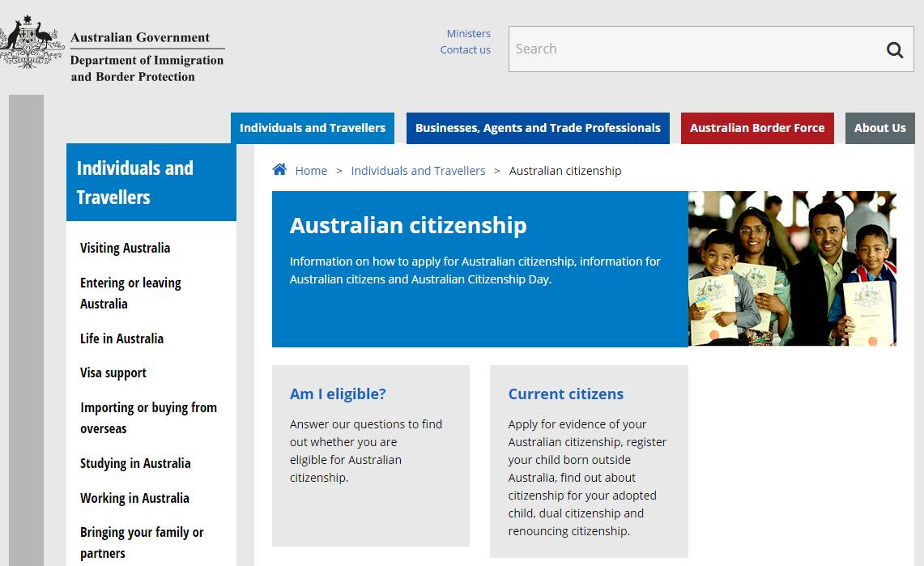Click the 'Information on how to apply' banner text

475,270
